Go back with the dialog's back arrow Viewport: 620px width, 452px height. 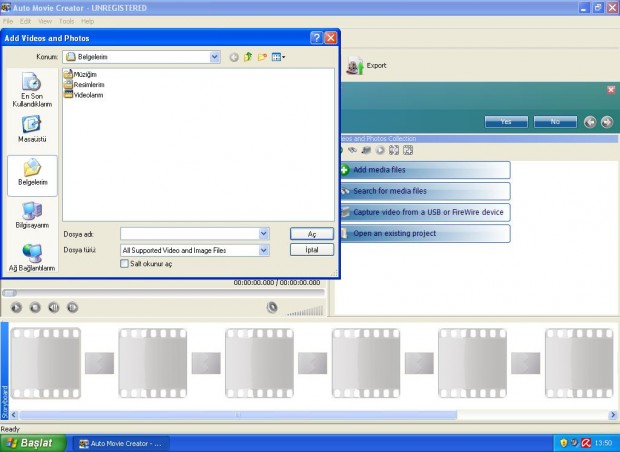(x=234, y=57)
